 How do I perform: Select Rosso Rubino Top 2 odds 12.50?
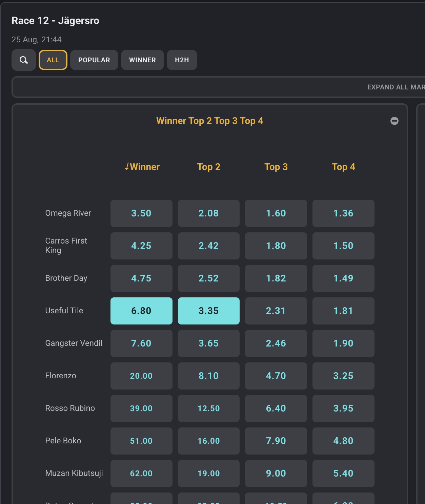coord(209,408)
